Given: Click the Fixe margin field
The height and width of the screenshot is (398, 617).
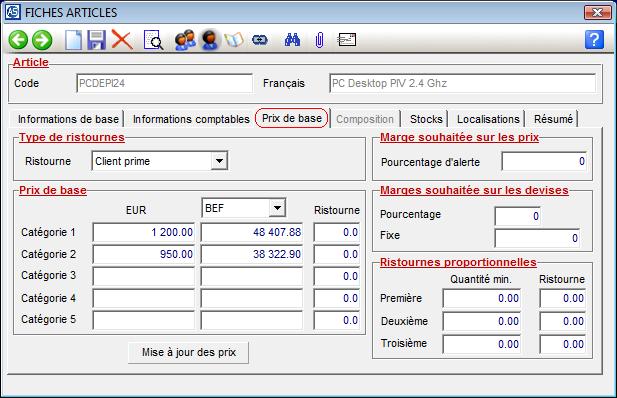Looking at the screenshot, I should pyautogui.click(x=537, y=238).
